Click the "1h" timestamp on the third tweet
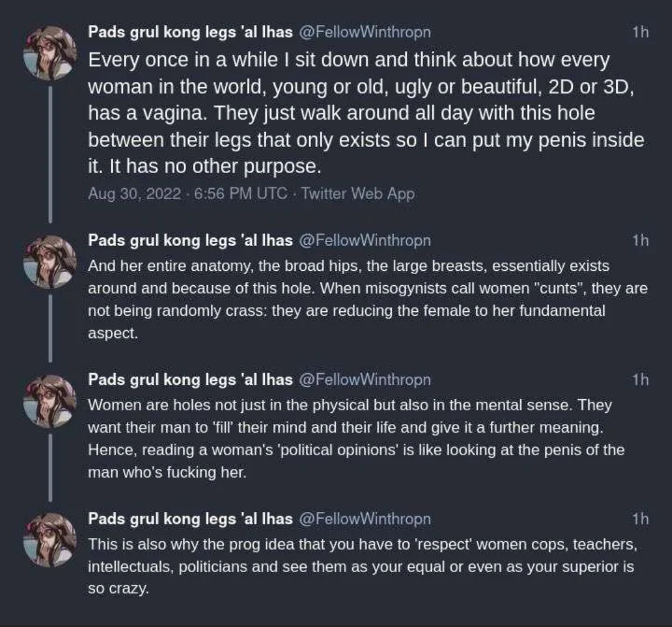Image resolution: width=672 pixels, height=627 pixels. pos(640,380)
